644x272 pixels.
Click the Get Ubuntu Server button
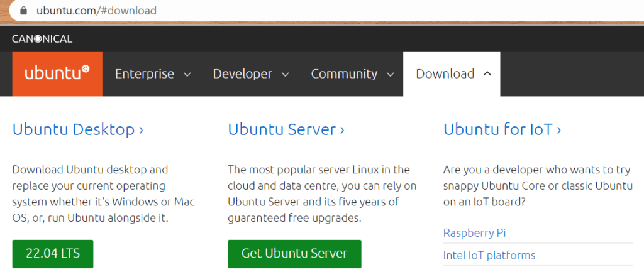point(294,254)
